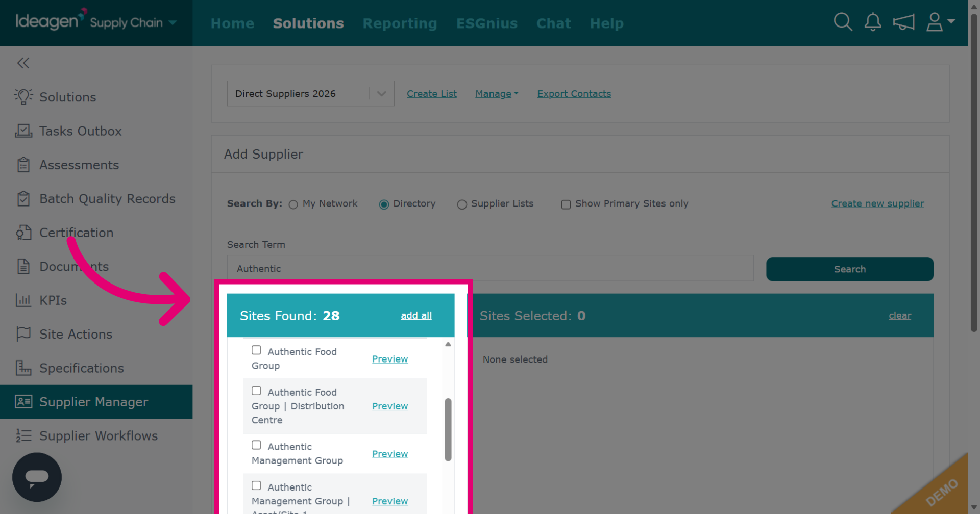Click Export Contacts link
The height and width of the screenshot is (514, 980).
(x=574, y=94)
